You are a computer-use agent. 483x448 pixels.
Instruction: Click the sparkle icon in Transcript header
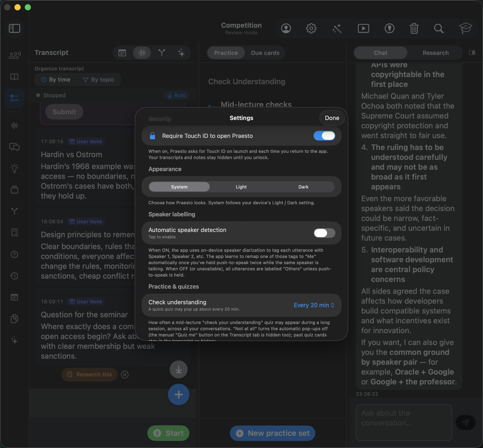[182, 53]
